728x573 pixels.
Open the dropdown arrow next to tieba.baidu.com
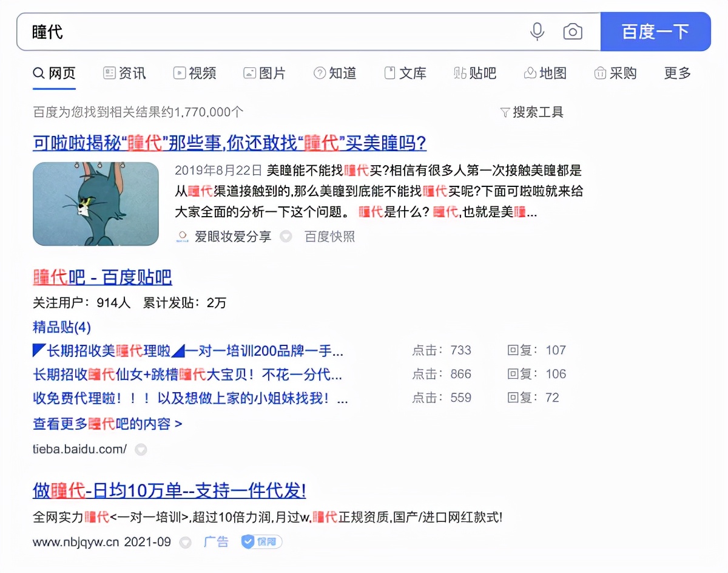point(141,450)
